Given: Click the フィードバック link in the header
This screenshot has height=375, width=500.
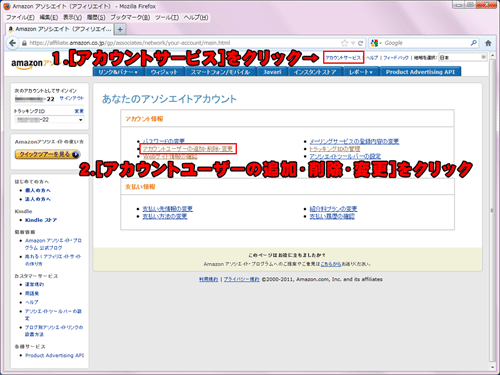Looking at the screenshot, I should coord(396,58).
